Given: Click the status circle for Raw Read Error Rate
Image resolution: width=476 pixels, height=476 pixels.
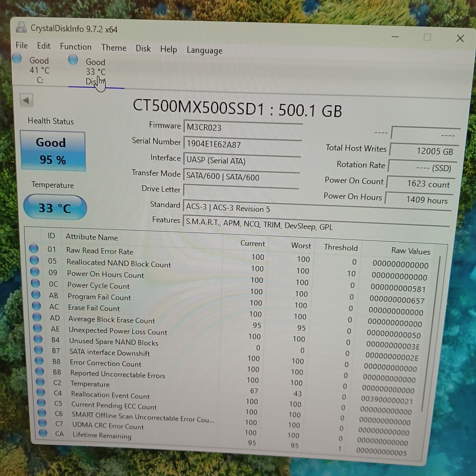Looking at the screenshot, I should pos(34,248).
